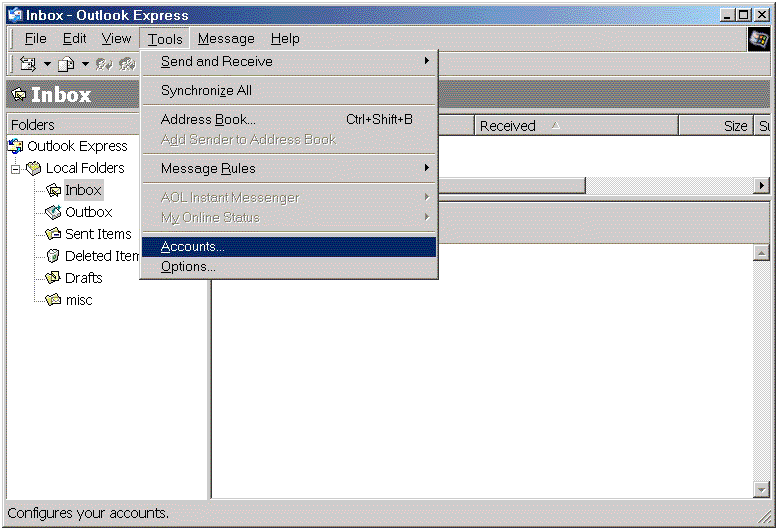
Task: Click greyed My Online Status entry
Action: click(x=289, y=218)
